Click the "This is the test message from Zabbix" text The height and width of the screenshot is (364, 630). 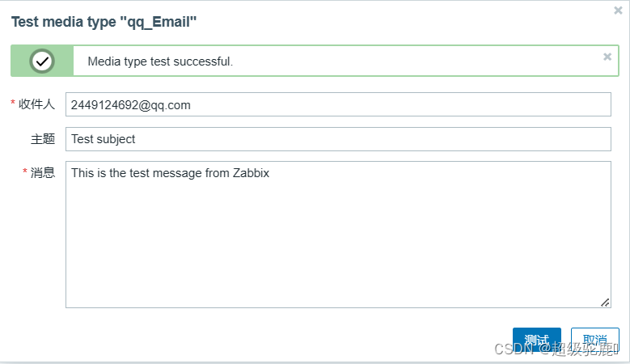(170, 172)
